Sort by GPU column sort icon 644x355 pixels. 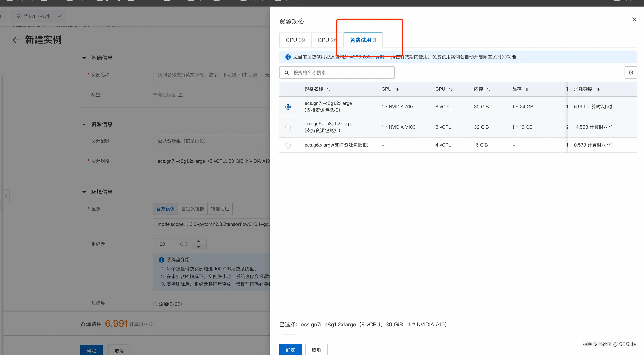pos(397,89)
